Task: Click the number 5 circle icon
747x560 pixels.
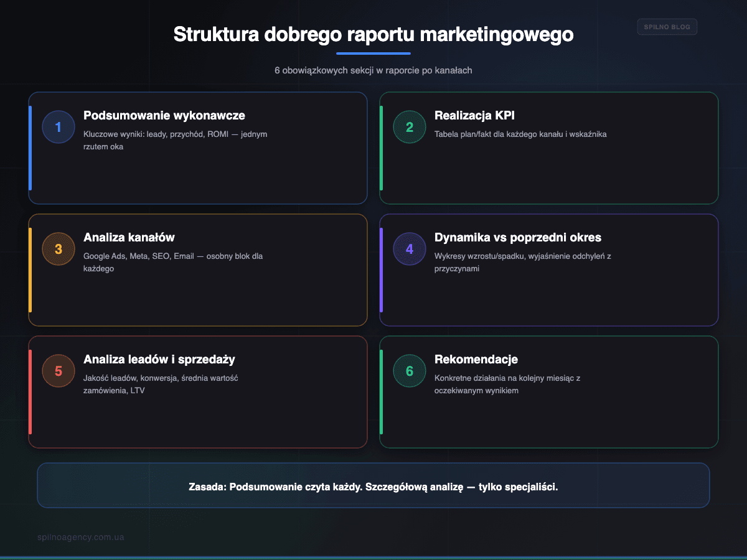Action: click(59, 371)
